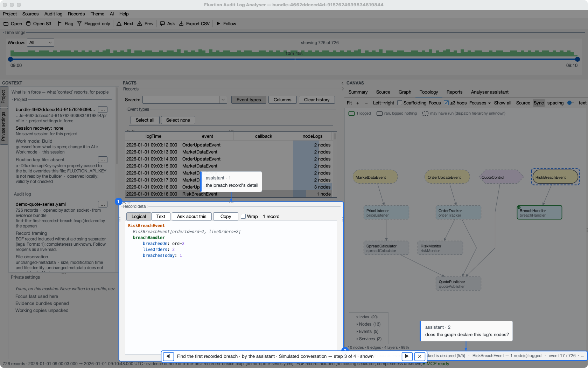Click the Event types button
The height and width of the screenshot is (368, 588).
[248, 100]
